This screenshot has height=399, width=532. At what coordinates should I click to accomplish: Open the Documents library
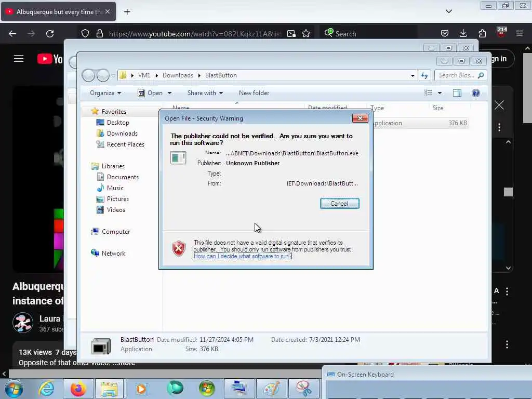[123, 177]
